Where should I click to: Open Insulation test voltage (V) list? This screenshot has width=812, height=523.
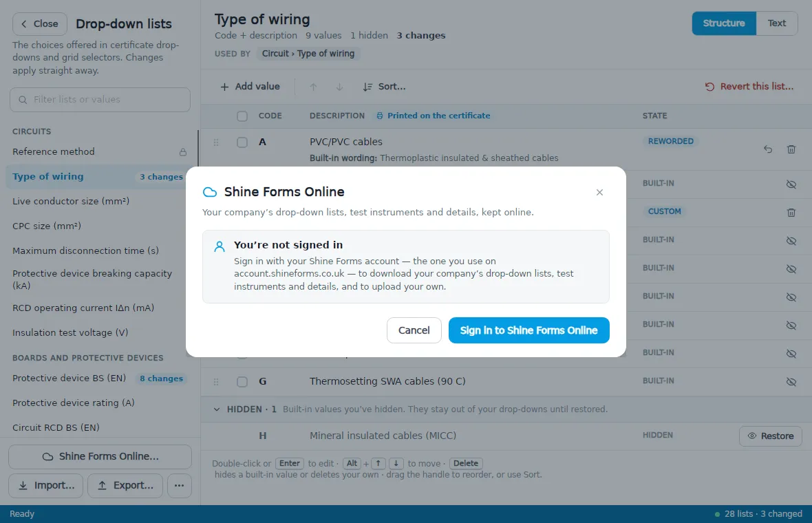tap(99, 332)
